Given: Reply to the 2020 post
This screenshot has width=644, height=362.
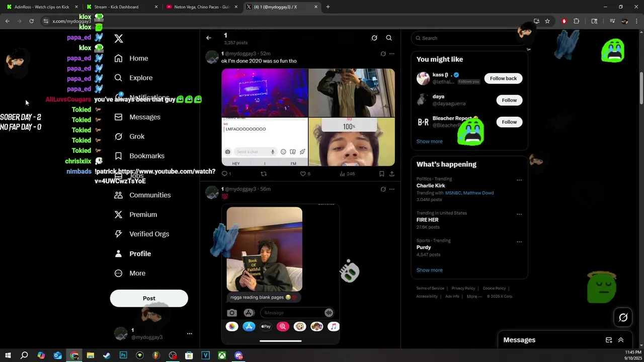Looking at the screenshot, I should (226, 173).
